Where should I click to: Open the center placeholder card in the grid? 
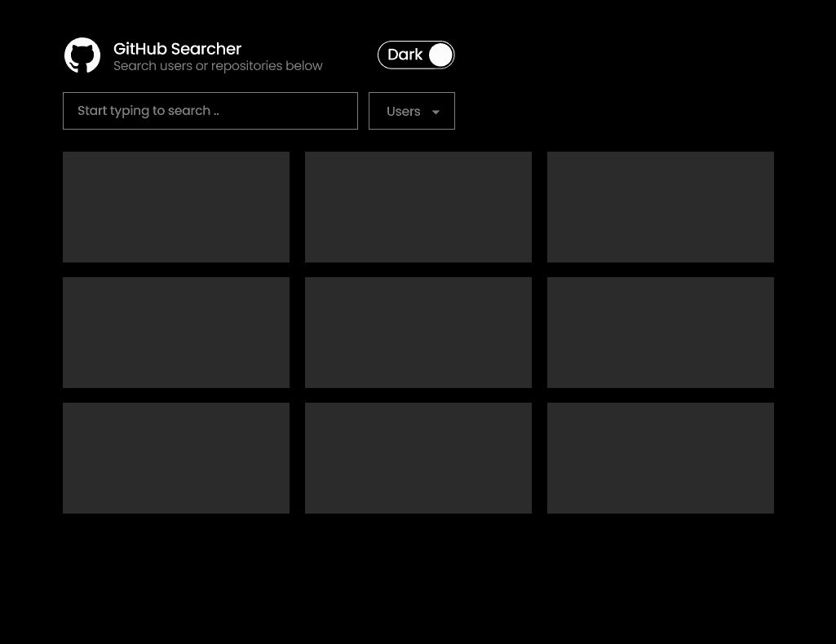pyautogui.click(x=418, y=333)
